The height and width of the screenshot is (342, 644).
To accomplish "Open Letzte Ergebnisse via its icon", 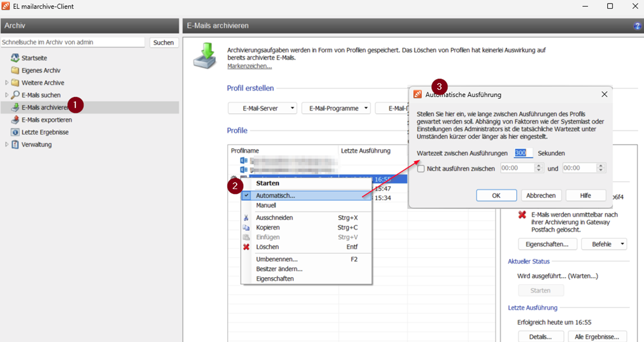I will click(15, 132).
